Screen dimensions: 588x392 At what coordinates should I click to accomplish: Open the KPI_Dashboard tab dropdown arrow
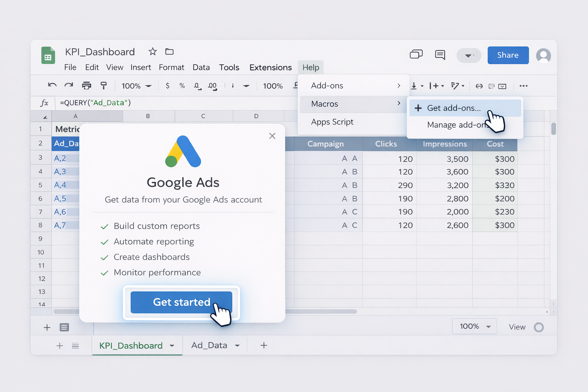pos(172,346)
